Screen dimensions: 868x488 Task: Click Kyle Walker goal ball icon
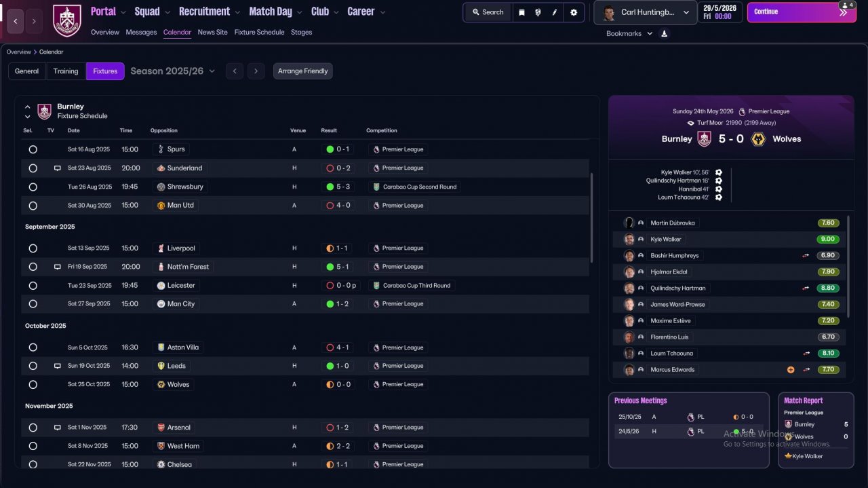tap(719, 172)
